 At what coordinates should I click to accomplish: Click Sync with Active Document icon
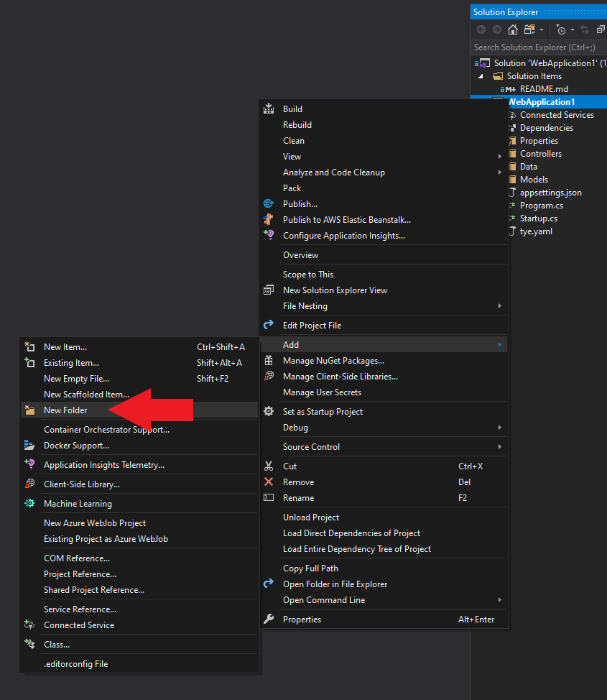coord(583,29)
